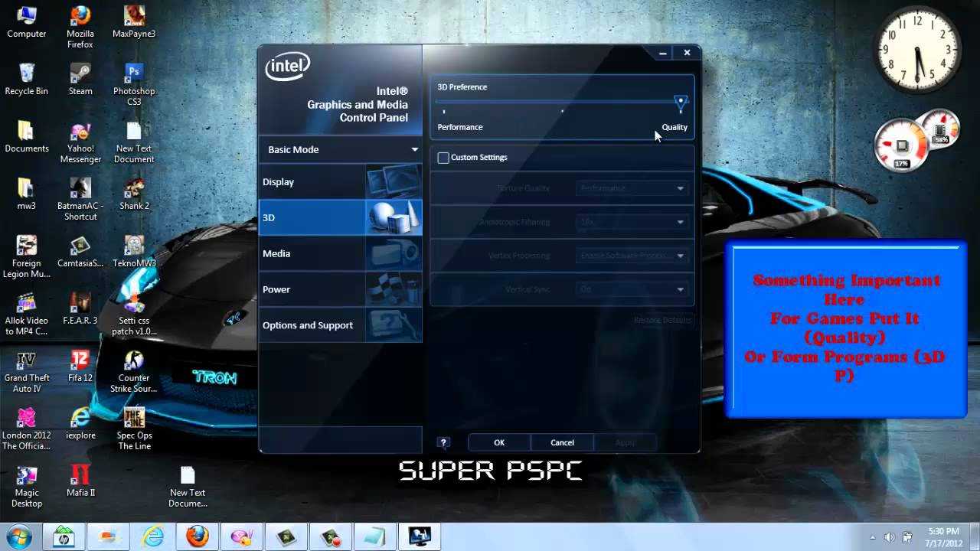
Task: Launch MaxPayne3 from the desktop
Action: 134,21
